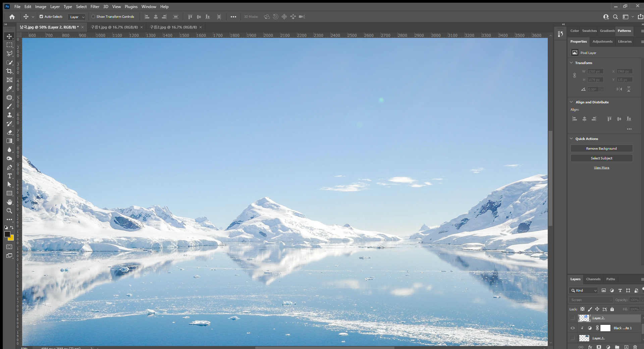Open the Kind filter dropdown
644x349 pixels.
583,290
